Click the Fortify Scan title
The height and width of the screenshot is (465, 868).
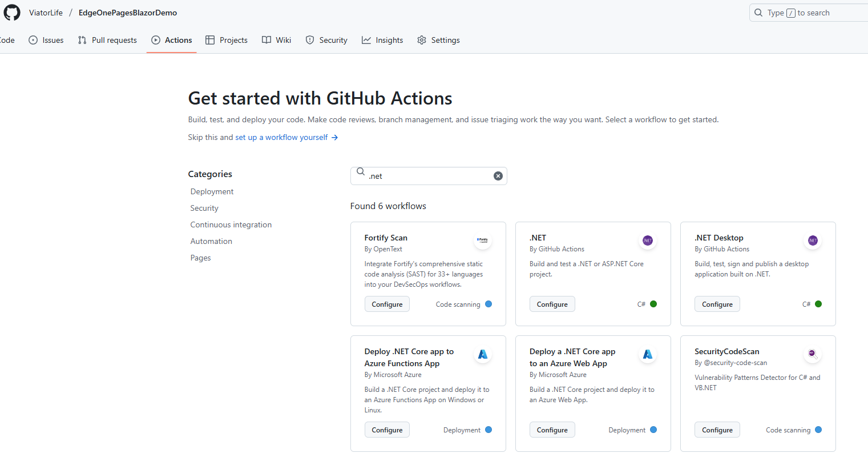pyautogui.click(x=386, y=238)
